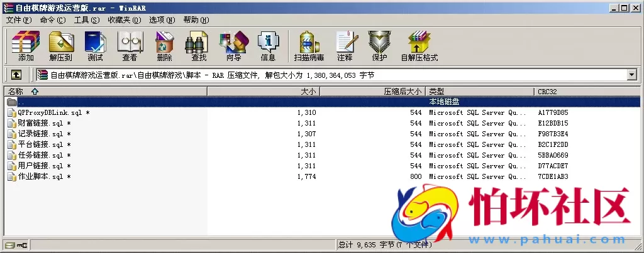Open the address bar dropdown arrow
This screenshot has height=253, width=644.
pos(631,75)
